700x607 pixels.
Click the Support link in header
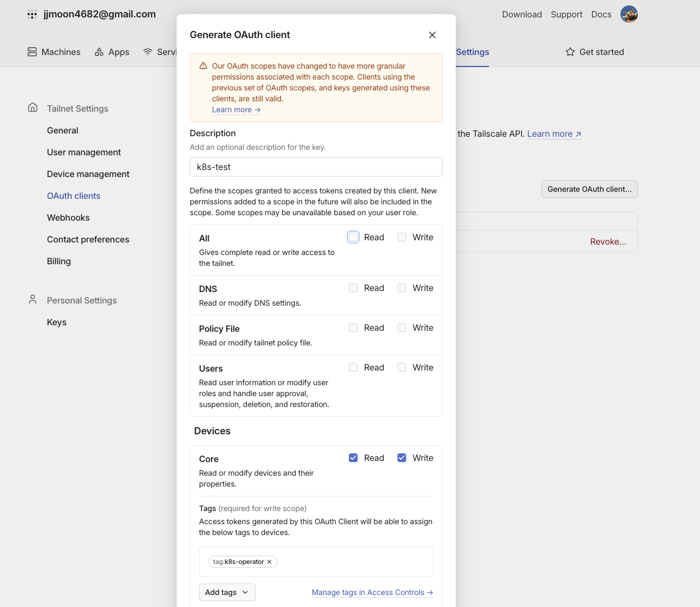566,14
